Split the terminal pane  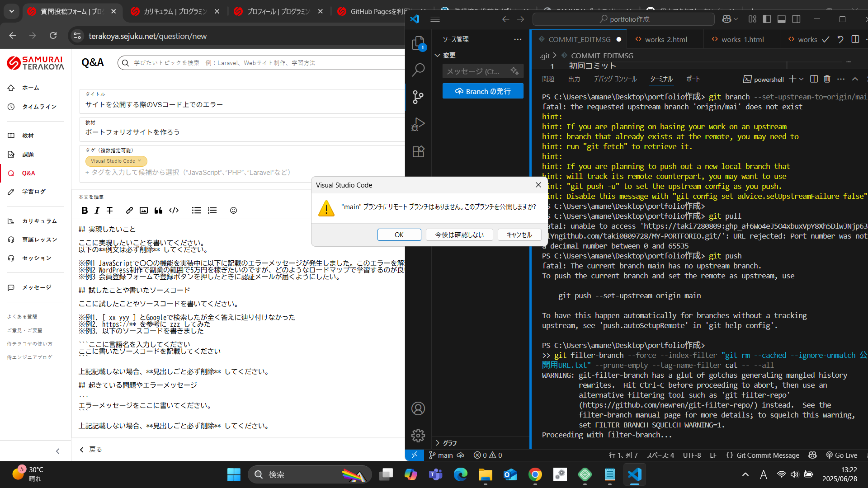[x=814, y=79]
